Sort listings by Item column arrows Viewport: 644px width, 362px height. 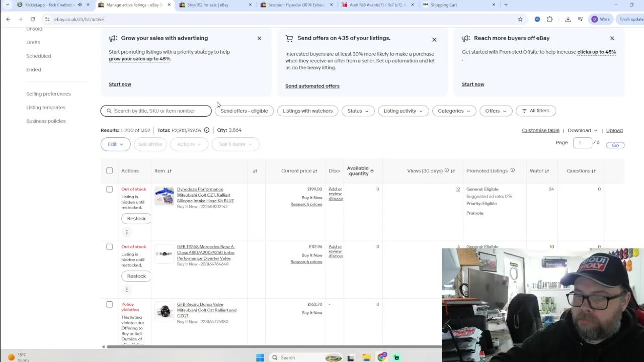170,171
